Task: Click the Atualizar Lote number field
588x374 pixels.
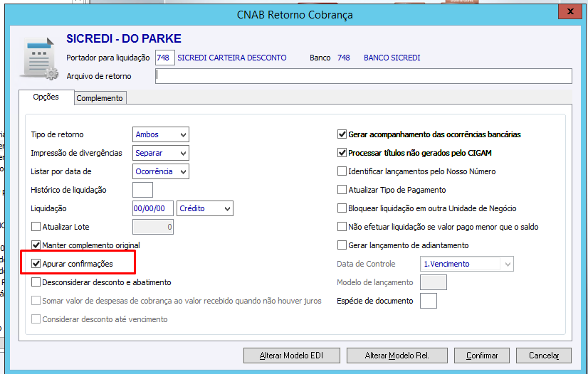Action: click(x=153, y=227)
